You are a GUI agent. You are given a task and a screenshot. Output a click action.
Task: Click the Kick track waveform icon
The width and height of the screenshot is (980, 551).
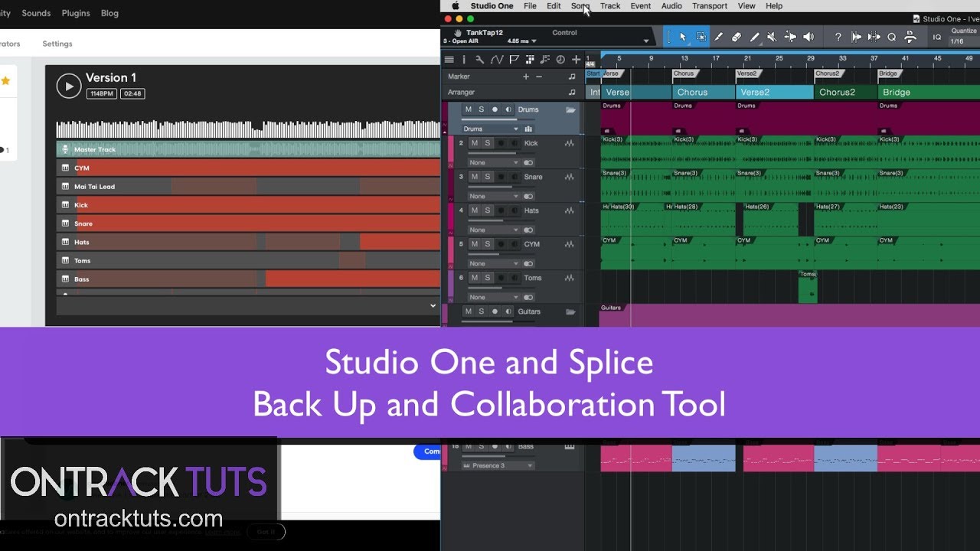570,143
